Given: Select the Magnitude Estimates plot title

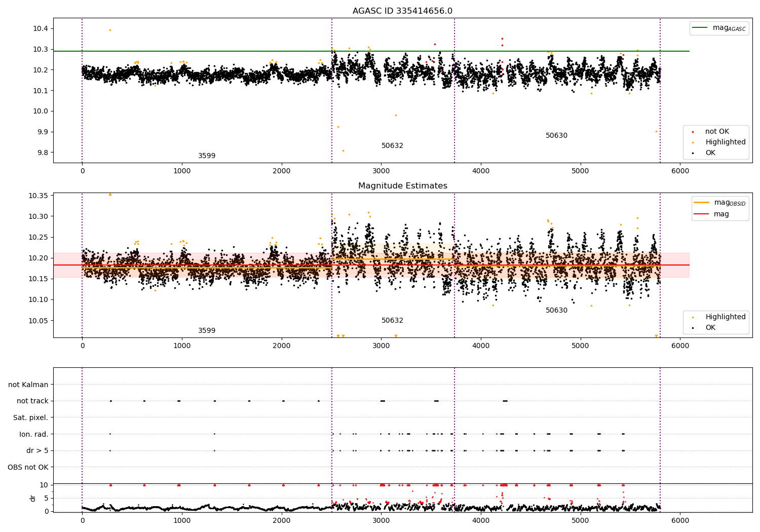Looking at the screenshot, I should pos(402,186).
